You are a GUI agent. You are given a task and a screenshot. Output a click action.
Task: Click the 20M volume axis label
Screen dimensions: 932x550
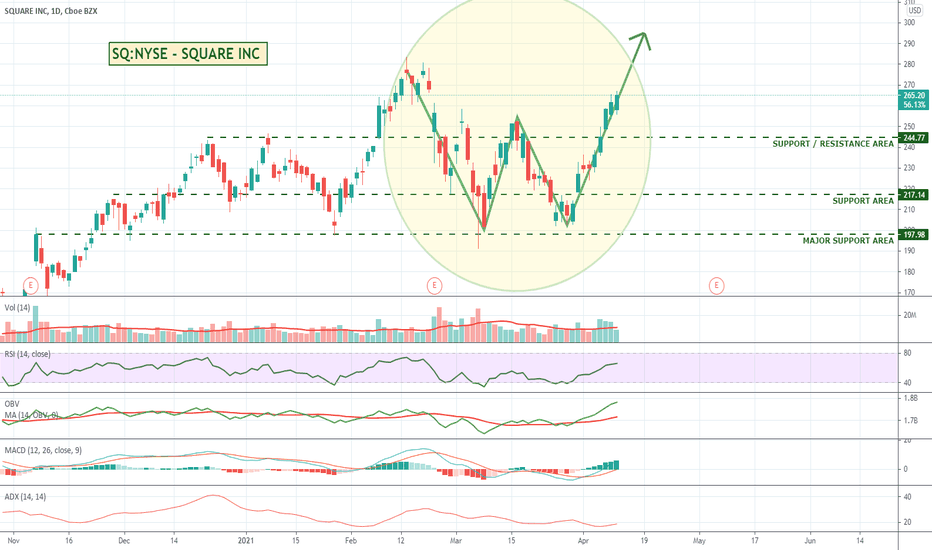tap(909, 315)
